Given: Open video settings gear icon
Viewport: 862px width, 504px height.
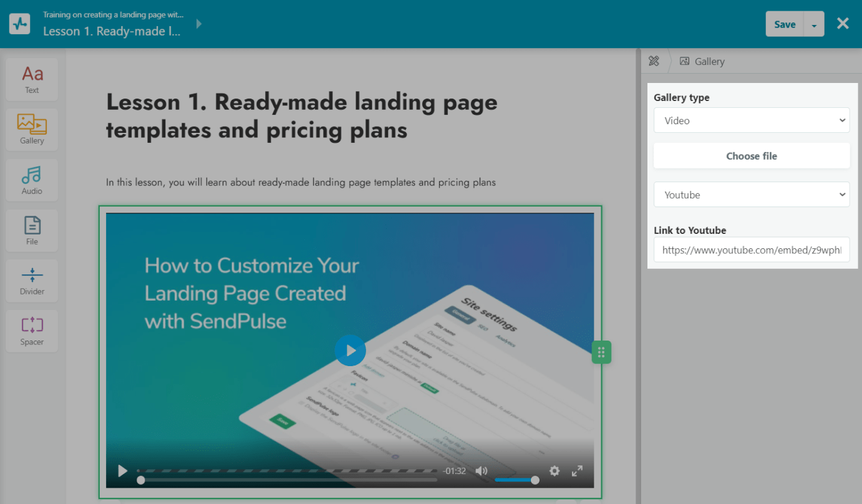Looking at the screenshot, I should [554, 471].
